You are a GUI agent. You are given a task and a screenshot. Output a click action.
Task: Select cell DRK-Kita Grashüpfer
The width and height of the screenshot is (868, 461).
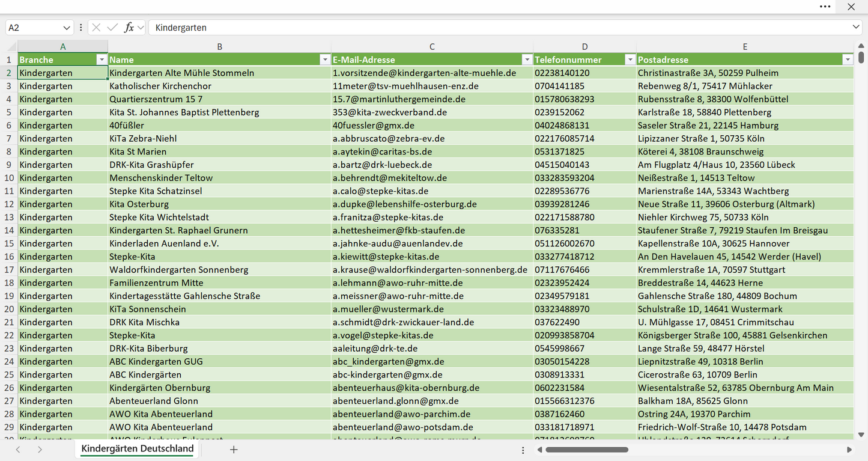coord(220,165)
